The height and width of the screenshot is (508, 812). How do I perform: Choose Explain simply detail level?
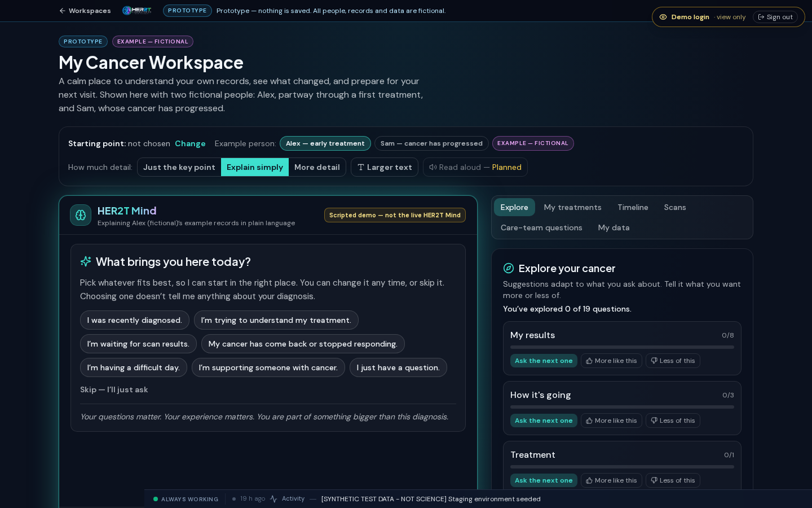click(255, 167)
